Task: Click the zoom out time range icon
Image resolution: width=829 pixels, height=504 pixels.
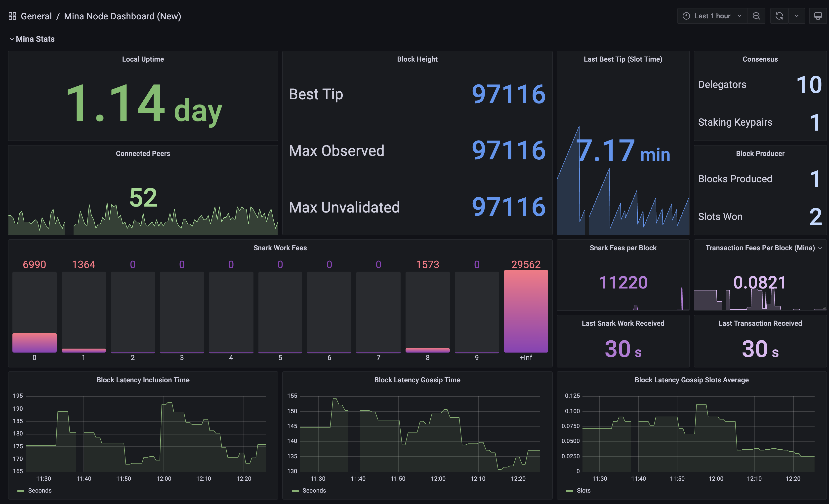Action: [756, 16]
